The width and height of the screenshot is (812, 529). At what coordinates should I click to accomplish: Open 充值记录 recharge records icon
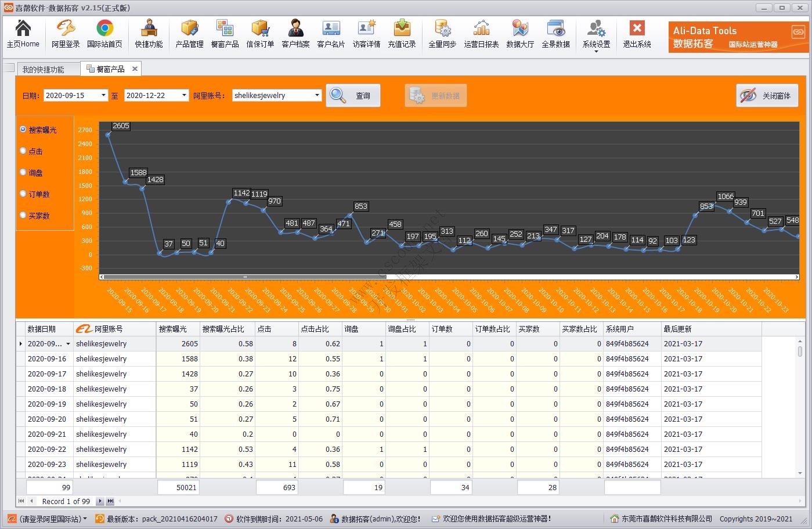point(402,34)
